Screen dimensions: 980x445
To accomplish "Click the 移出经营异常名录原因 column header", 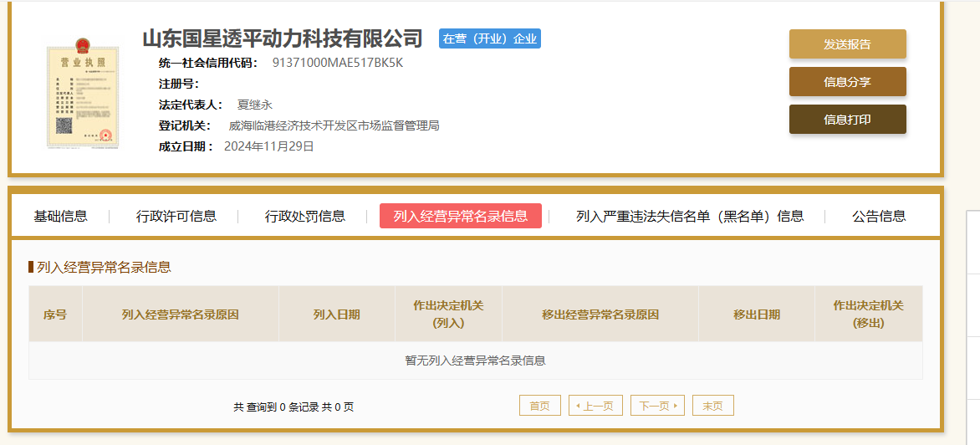I will [x=600, y=315].
